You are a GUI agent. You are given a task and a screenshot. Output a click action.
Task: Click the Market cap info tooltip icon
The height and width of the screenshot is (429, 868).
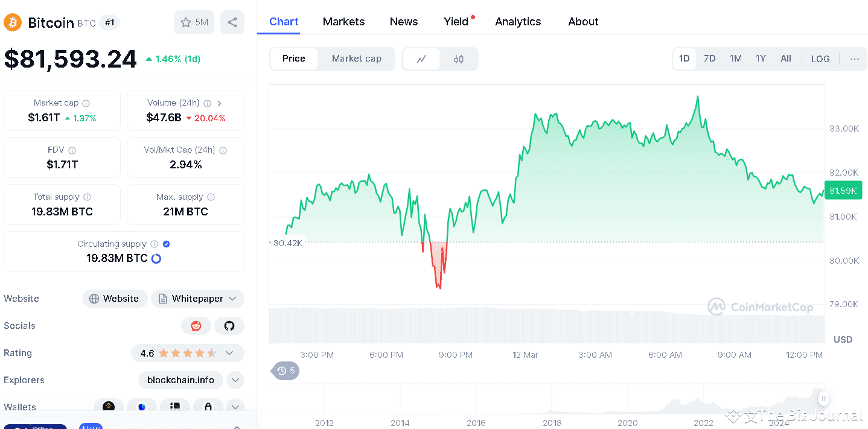click(86, 103)
